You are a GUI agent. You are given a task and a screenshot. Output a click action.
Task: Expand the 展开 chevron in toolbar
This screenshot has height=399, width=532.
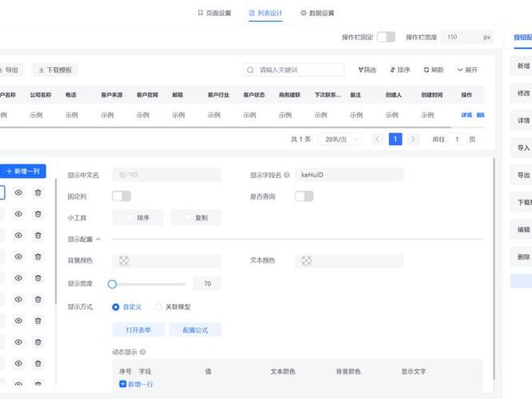(460, 70)
